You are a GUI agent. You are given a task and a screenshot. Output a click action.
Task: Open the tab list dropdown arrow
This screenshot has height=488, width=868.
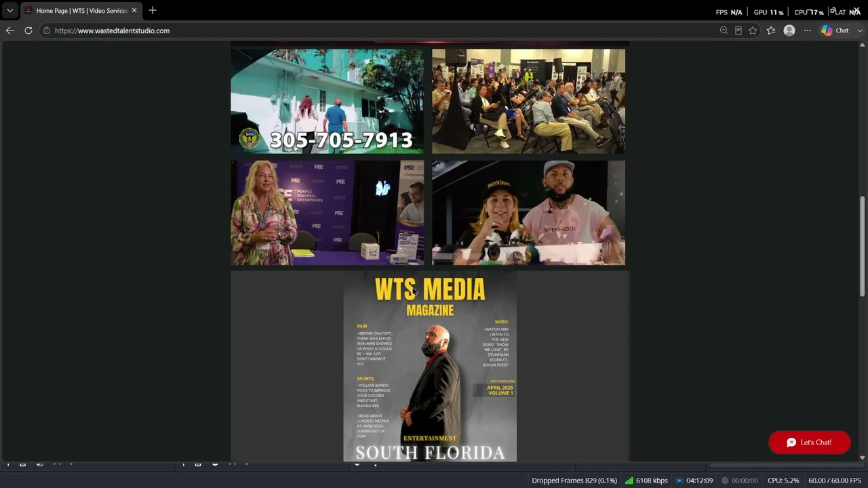click(9, 11)
